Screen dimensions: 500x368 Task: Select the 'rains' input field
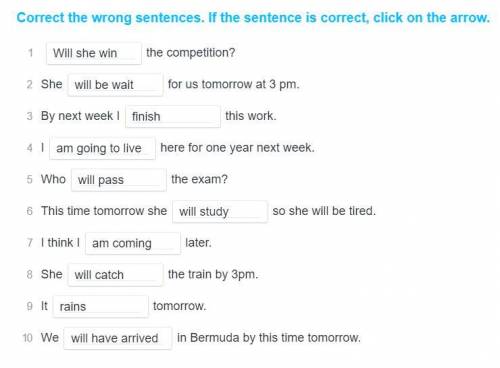[100, 306]
